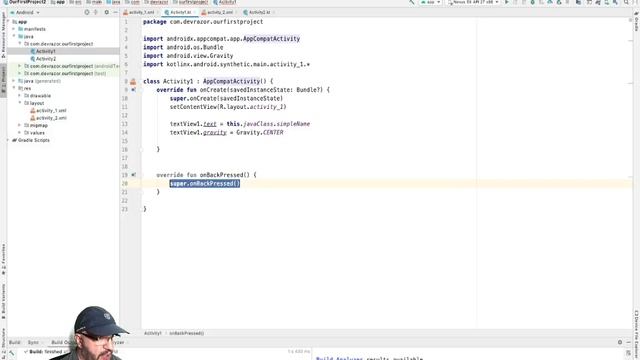The image size is (640, 360).
Task: Click the Run app play button
Action: coord(507,2)
